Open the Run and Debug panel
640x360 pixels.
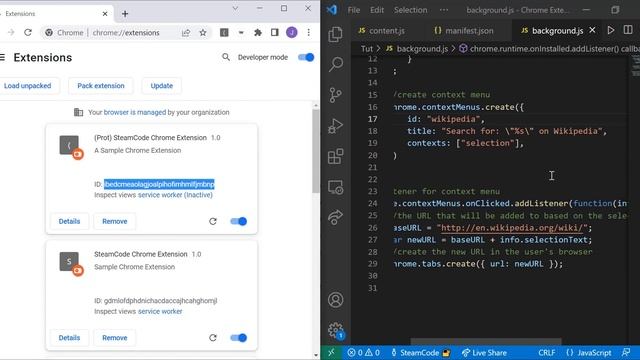[336, 126]
